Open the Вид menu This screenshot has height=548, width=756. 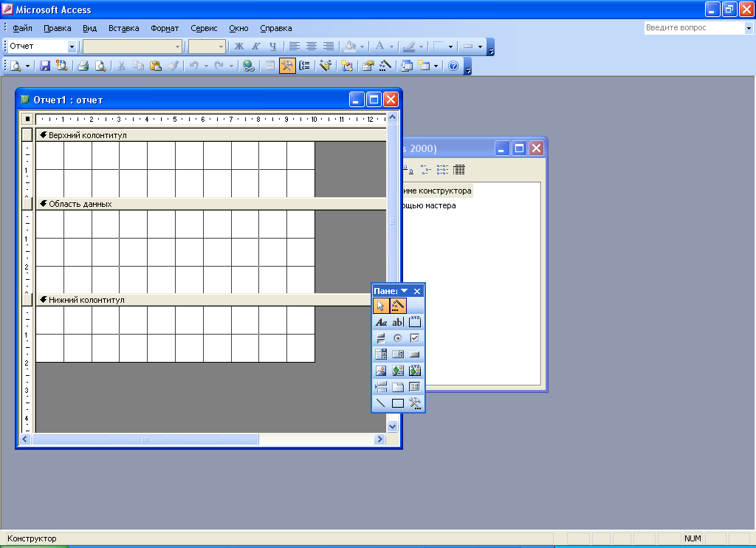[x=89, y=29]
